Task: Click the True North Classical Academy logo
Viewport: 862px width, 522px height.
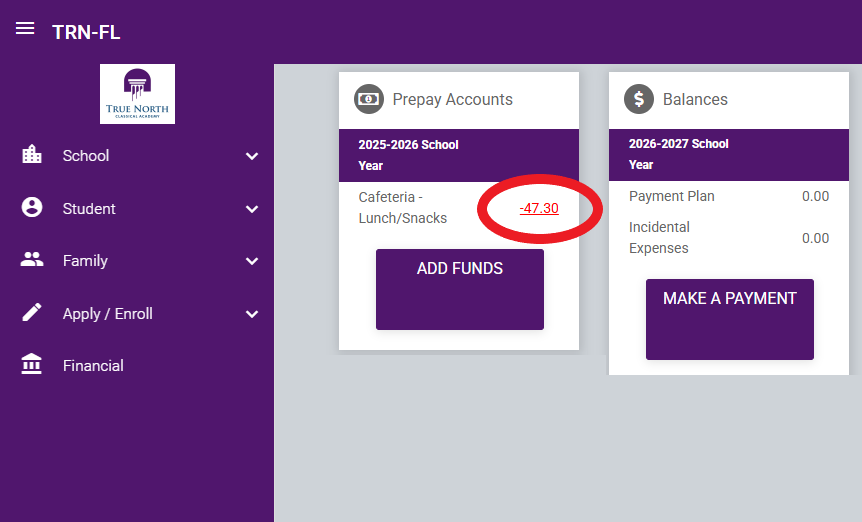Action: pos(137,94)
